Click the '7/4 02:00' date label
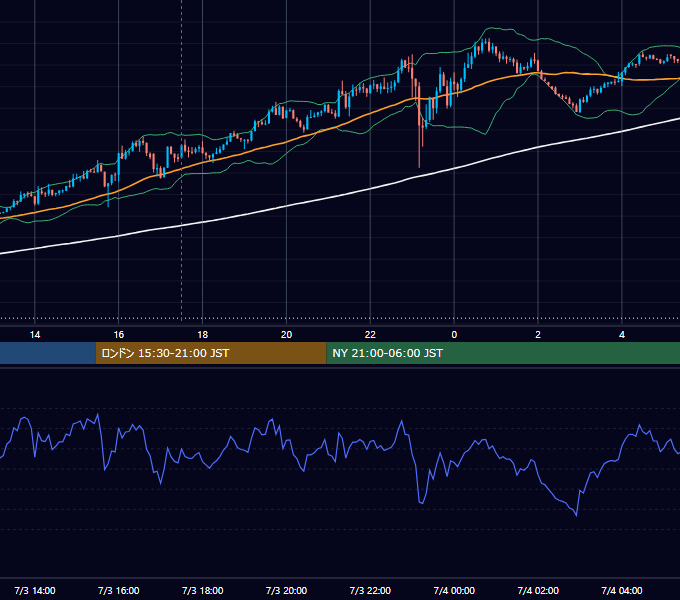The width and height of the screenshot is (680, 600). pyautogui.click(x=538, y=590)
